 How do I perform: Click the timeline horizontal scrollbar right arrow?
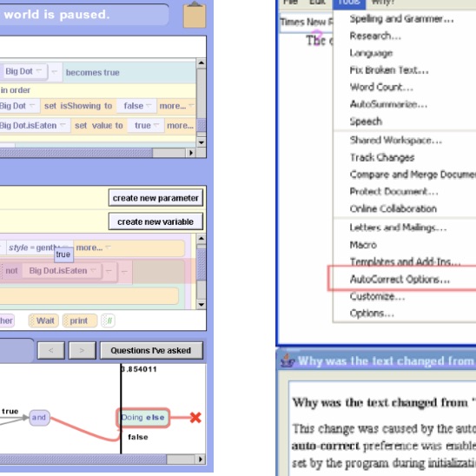tap(201, 459)
